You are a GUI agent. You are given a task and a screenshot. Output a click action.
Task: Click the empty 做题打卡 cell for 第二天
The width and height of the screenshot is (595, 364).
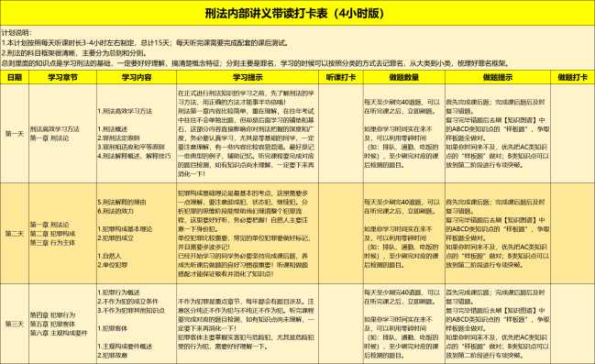pyautogui.click(x=573, y=234)
